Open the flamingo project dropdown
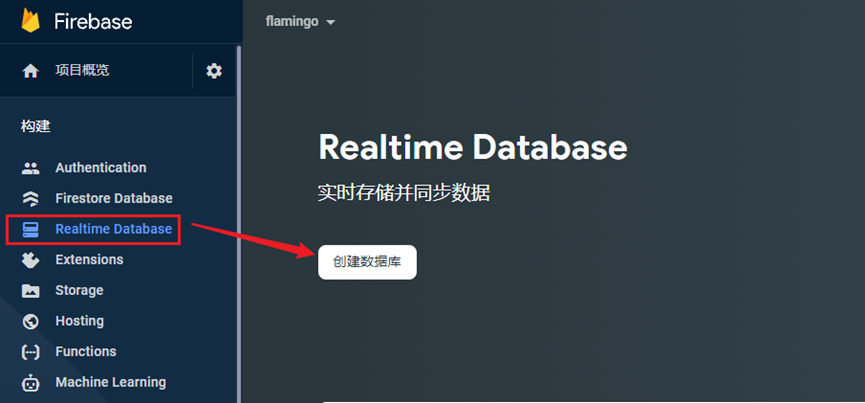This screenshot has height=403, width=865. 300,22
